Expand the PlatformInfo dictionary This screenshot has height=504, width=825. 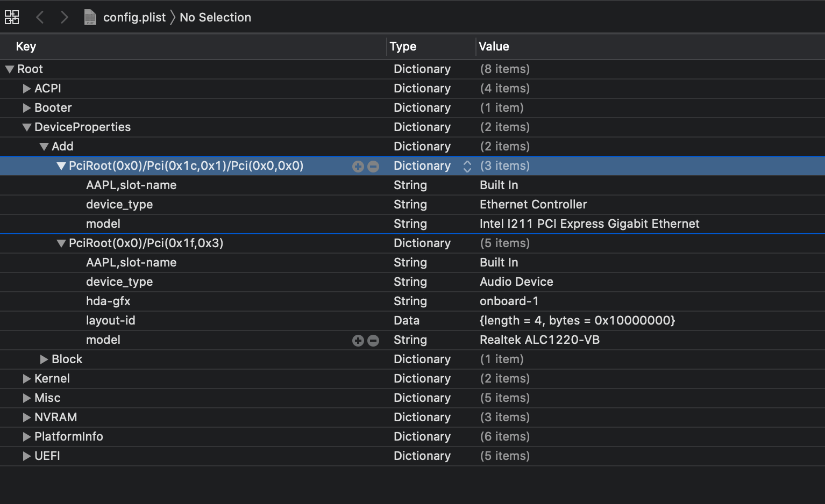[x=26, y=437]
